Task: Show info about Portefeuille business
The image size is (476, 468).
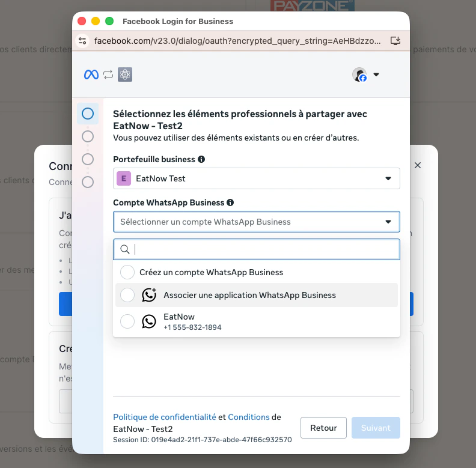Action: (201, 159)
